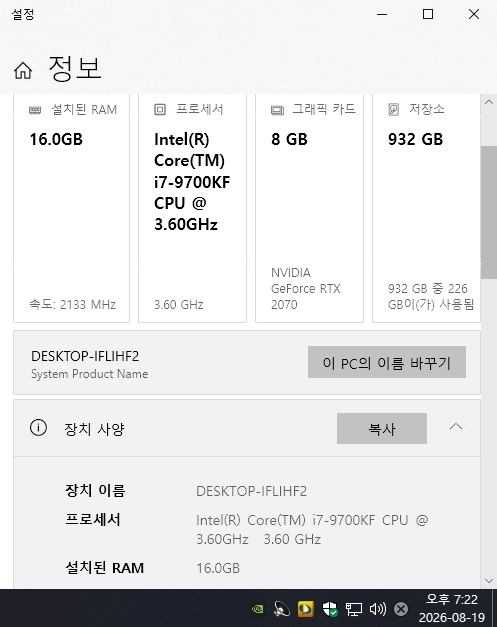The width and height of the screenshot is (497, 627).
Task: Click 이 PC의 이름 바꾸기 button
Action: [387, 362]
